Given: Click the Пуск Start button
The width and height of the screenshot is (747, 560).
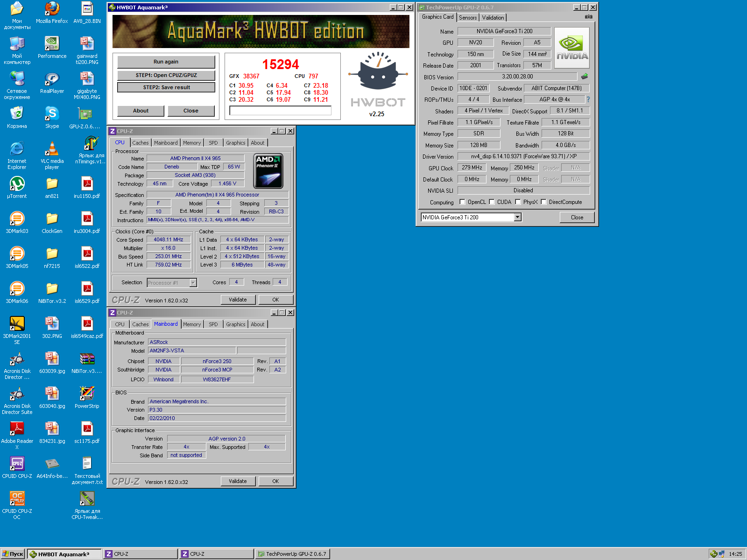Looking at the screenshot, I should pos(13,554).
